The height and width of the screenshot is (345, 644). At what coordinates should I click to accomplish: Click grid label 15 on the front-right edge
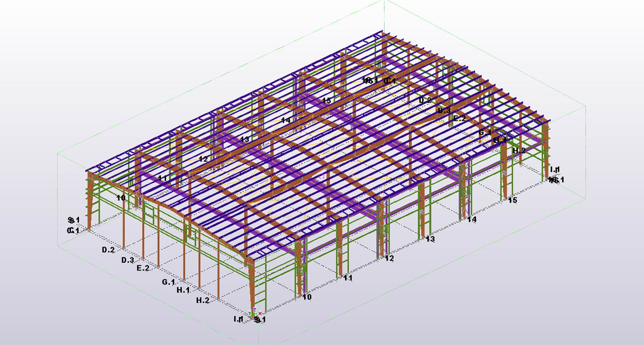[x=512, y=200]
